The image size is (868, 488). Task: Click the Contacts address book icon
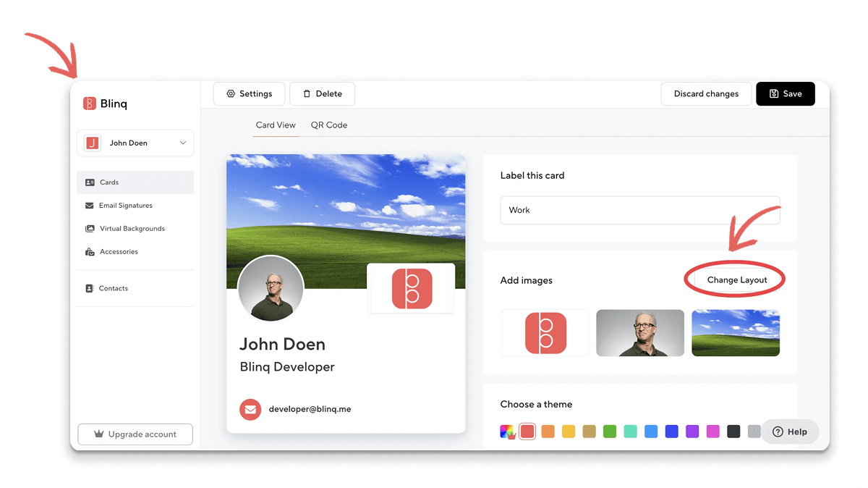90,288
